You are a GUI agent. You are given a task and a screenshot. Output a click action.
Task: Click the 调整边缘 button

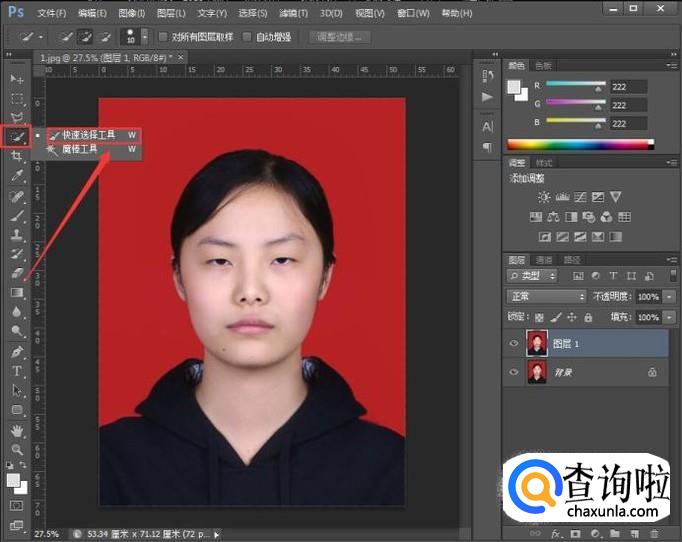coord(340,37)
